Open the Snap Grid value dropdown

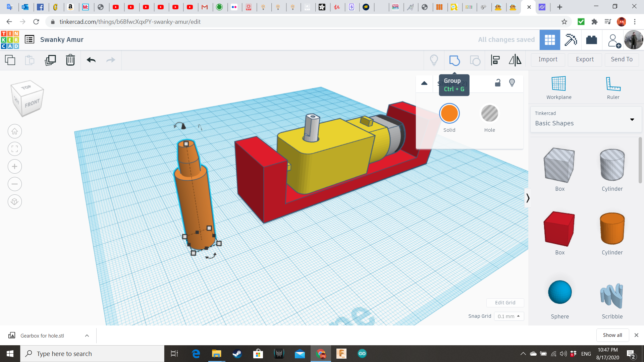coord(509,316)
